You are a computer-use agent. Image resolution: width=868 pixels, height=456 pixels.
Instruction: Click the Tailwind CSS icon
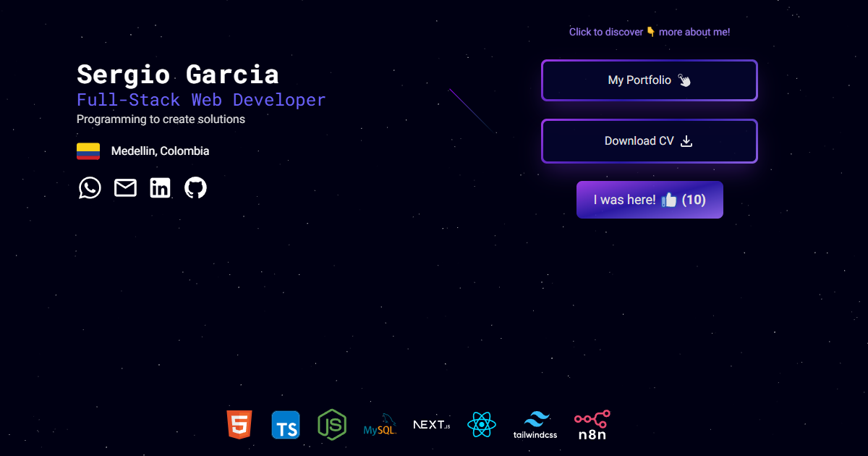537,425
